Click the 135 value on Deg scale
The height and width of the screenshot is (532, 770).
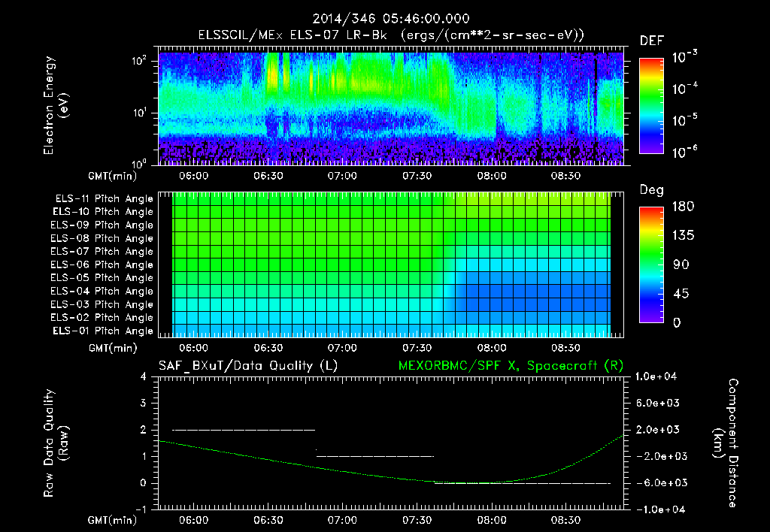(683, 236)
